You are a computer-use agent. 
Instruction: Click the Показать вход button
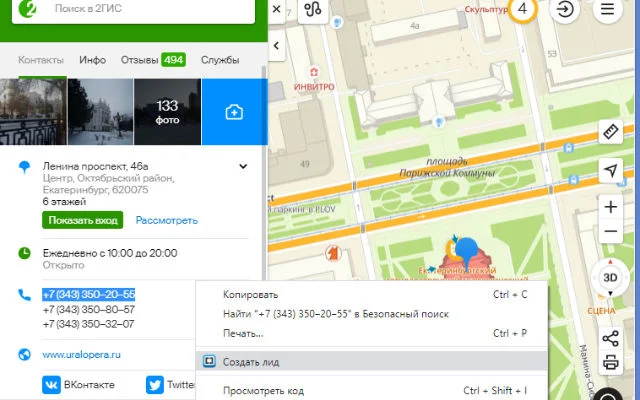[82, 220]
